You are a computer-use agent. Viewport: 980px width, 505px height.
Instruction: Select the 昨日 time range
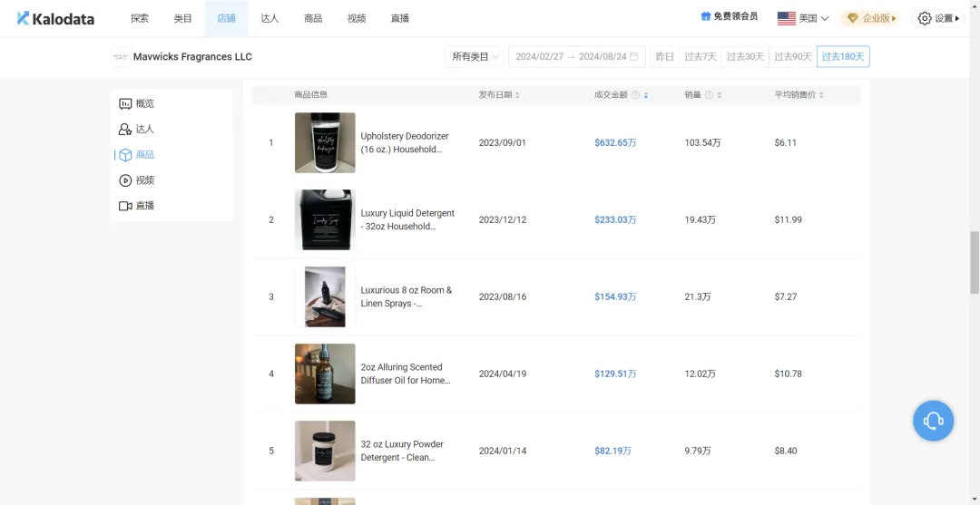[665, 57]
